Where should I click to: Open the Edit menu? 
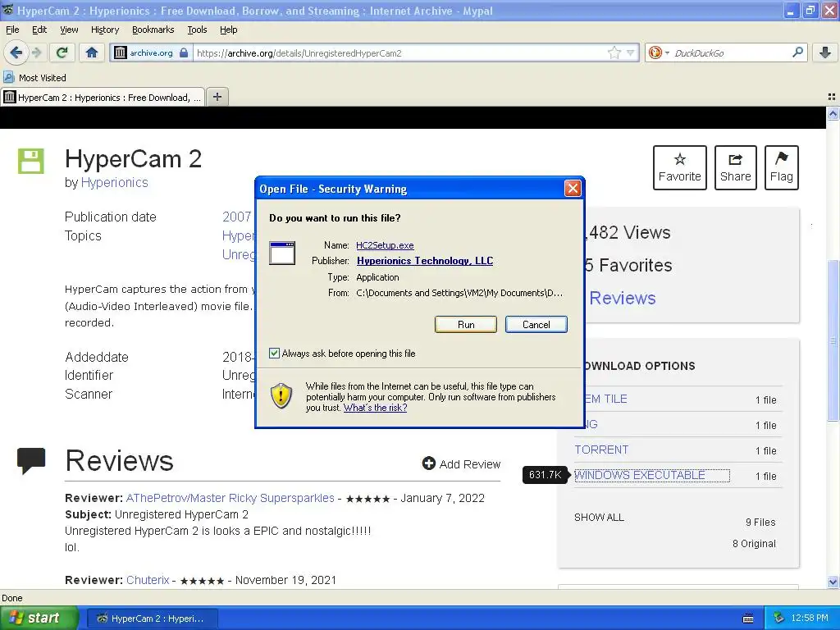click(x=39, y=30)
